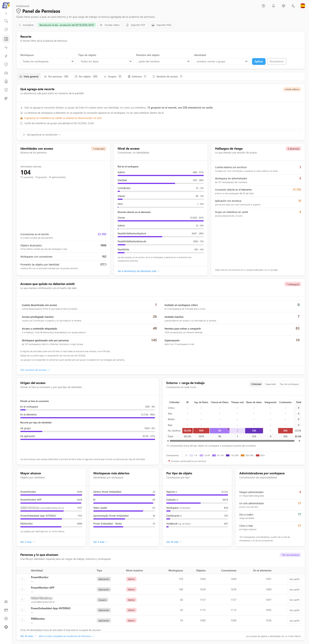The width and height of the screenshot is (309, 644).
Task: Open Ver perfil for PBIMonitor row
Action: tap(294, 620)
